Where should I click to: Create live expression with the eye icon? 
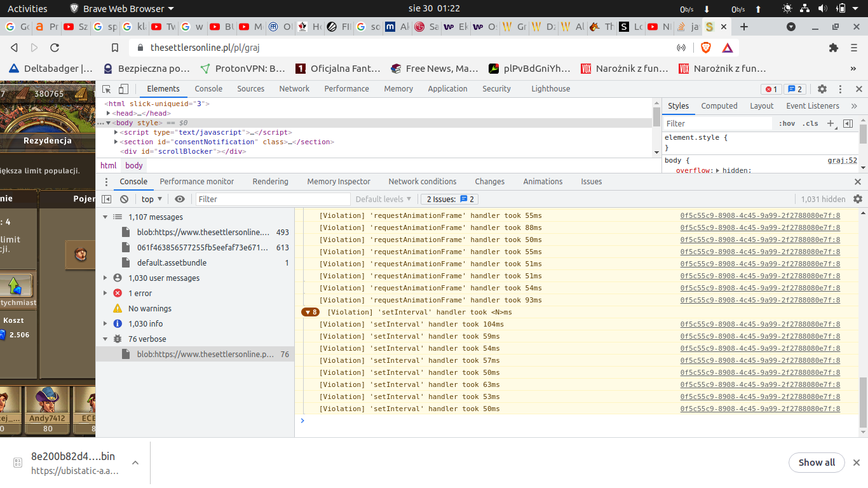(x=180, y=199)
